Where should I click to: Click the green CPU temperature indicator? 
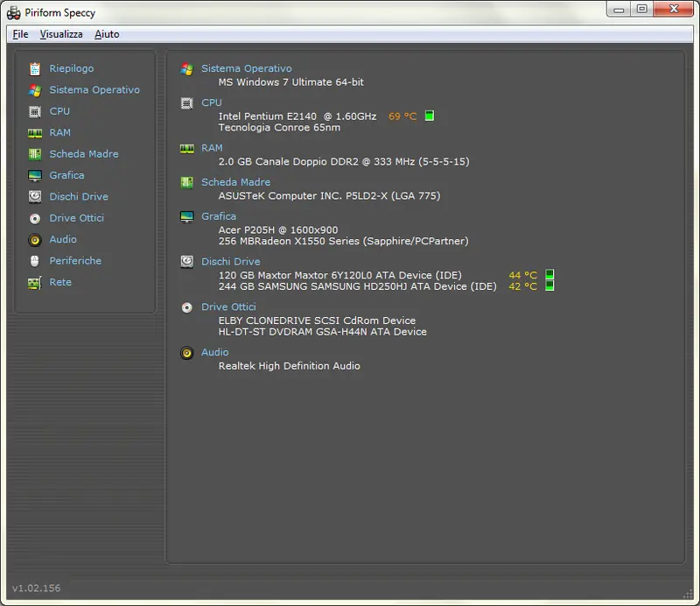click(430, 116)
